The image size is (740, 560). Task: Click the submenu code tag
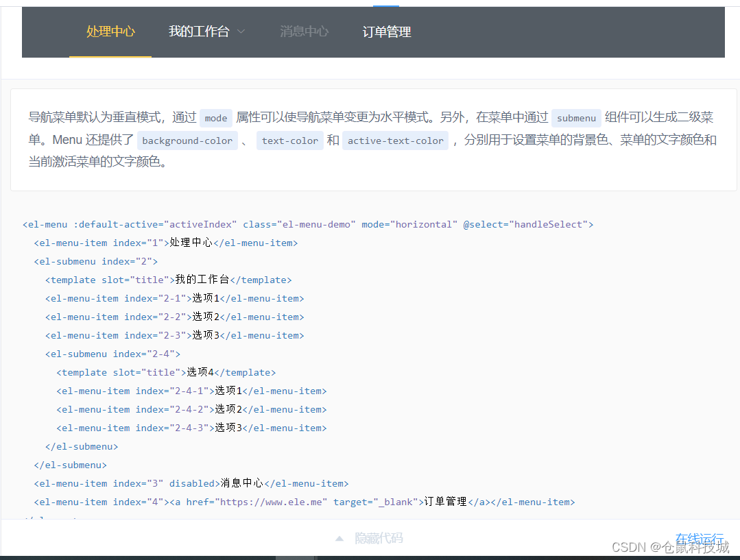(576, 118)
